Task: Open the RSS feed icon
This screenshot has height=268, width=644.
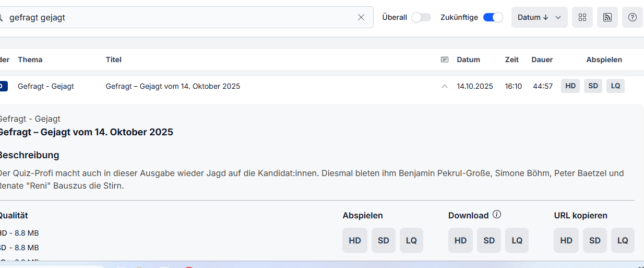Action: tap(607, 17)
